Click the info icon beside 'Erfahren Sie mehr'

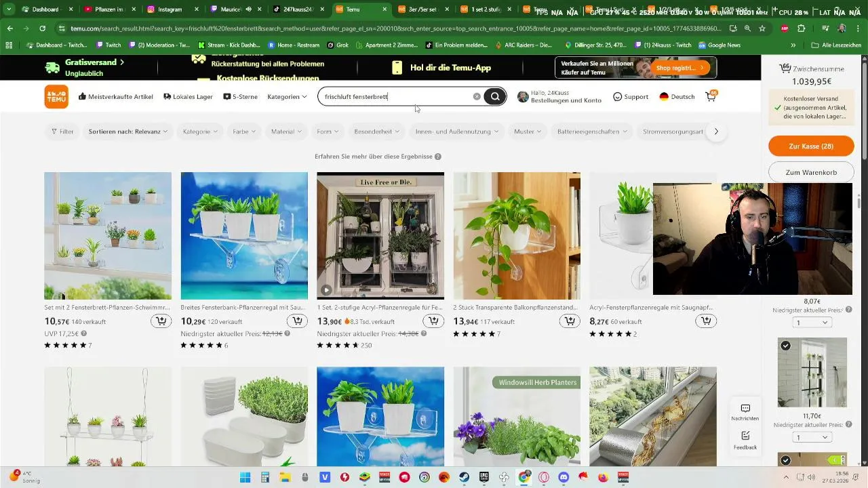[438, 157]
